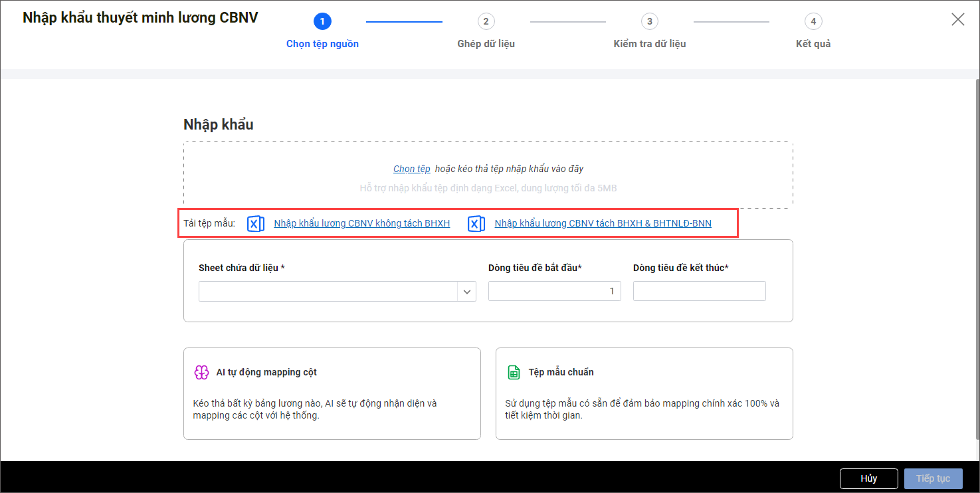The height and width of the screenshot is (493, 980).
Task: Click the 'Chọn tệp' link
Action: pyautogui.click(x=411, y=169)
